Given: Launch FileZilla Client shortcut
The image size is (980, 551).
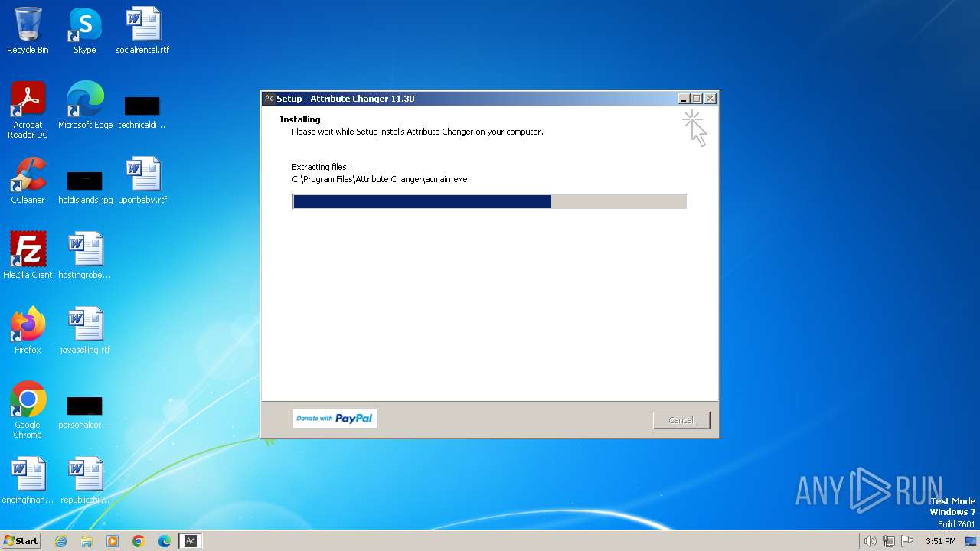Looking at the screenshot, I should click(28, 255).
